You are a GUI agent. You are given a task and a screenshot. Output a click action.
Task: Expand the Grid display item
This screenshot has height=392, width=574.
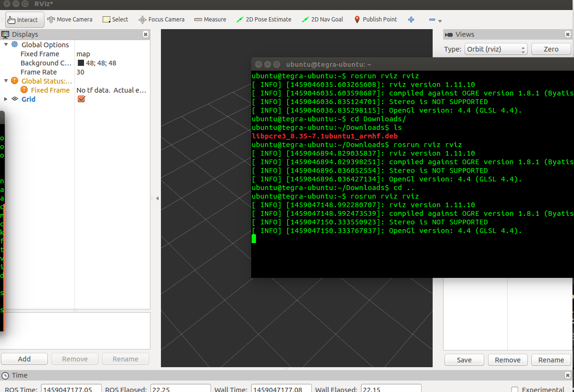click(6, 99)
